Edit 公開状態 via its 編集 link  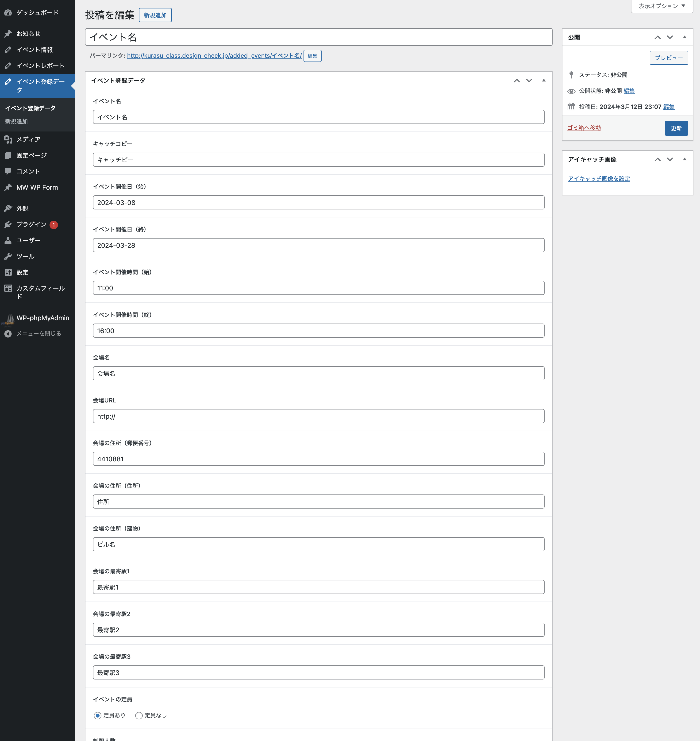[629, 91]
